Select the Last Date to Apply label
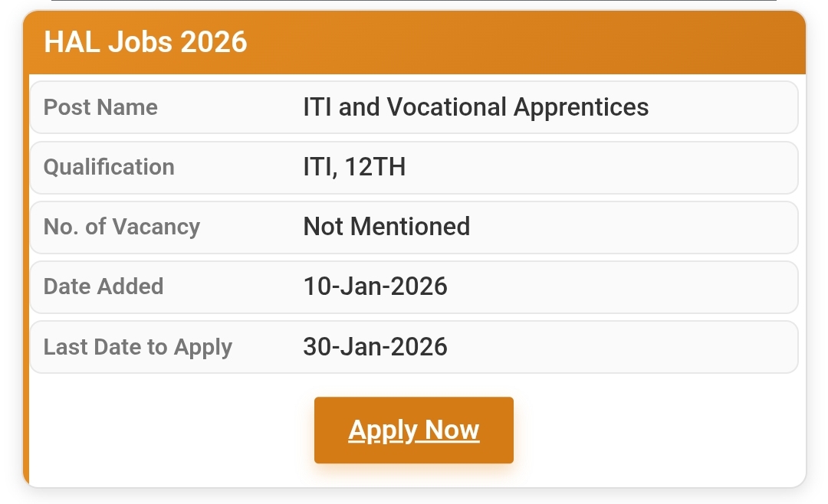 point(138,347)
